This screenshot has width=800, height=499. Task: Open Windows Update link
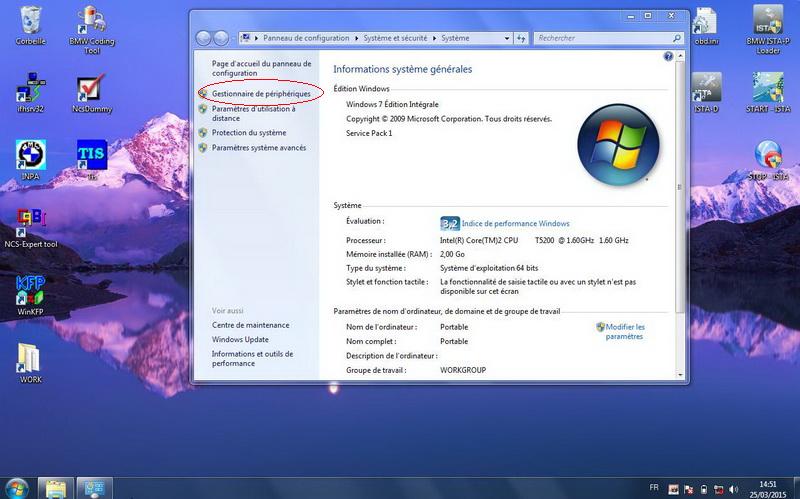click(240, 339)
